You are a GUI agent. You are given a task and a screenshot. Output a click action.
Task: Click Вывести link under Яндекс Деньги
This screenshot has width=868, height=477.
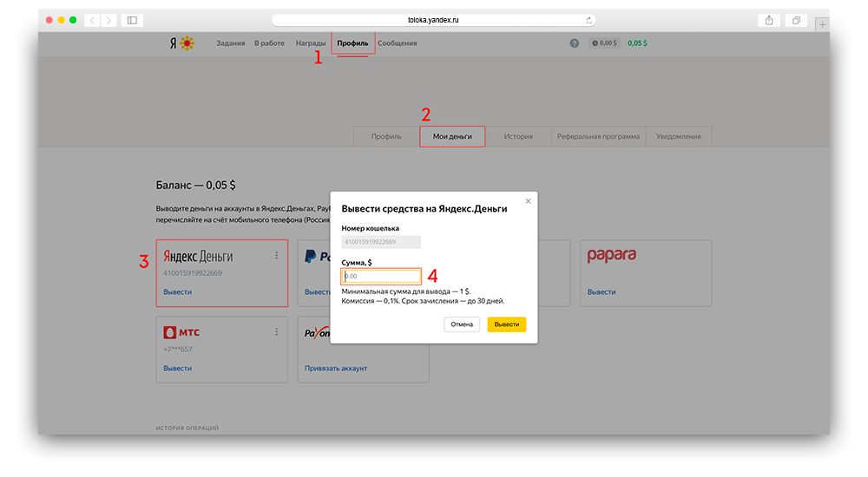(x=177, y=292)
